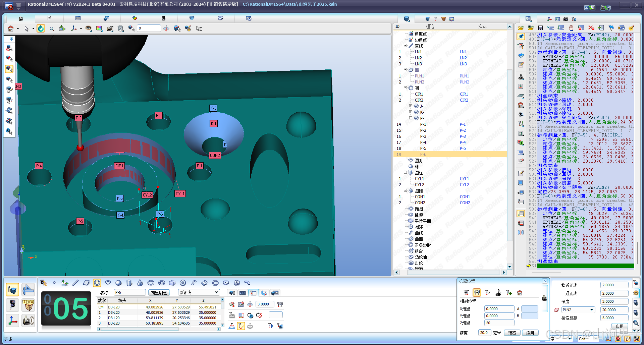The height and width of the screenshot is (345, 644).
Task: Click the machine home icon in 机器位置
Action: (x=520, y=293)
